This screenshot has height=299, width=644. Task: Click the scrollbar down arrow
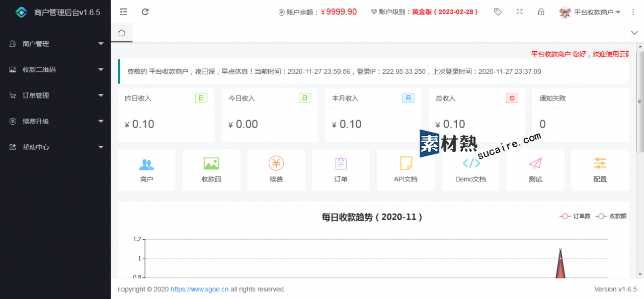(640, 274)
